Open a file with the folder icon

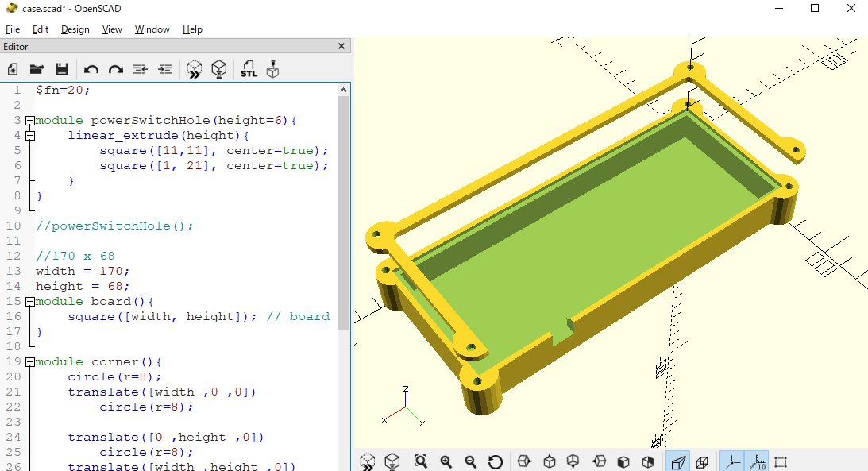37,69
